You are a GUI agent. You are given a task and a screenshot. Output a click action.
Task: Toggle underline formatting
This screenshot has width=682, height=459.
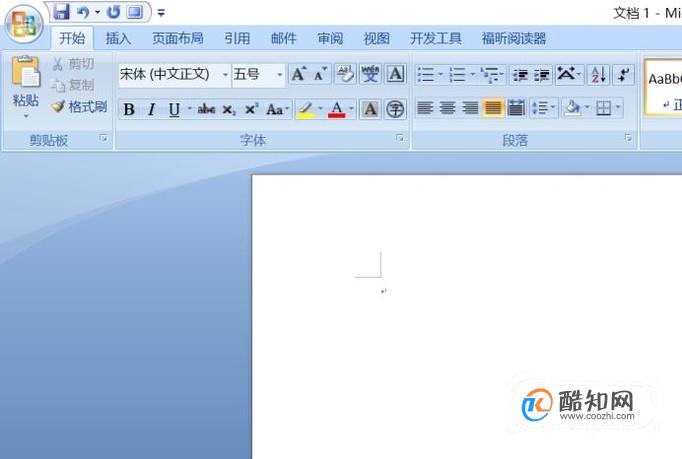click(x=174, y=109)
